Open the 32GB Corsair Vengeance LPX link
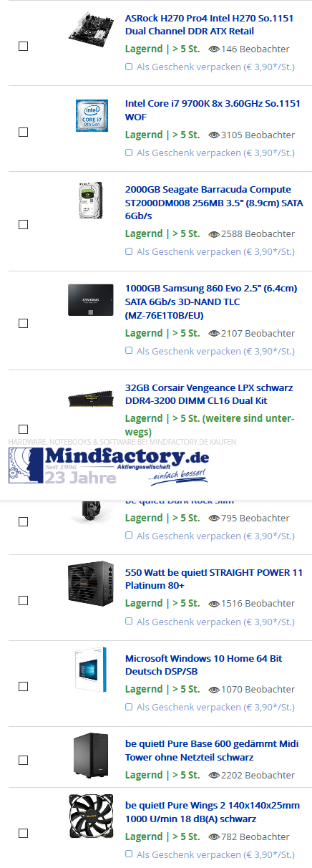Screen dimensions: 312x868 point(209,394)
